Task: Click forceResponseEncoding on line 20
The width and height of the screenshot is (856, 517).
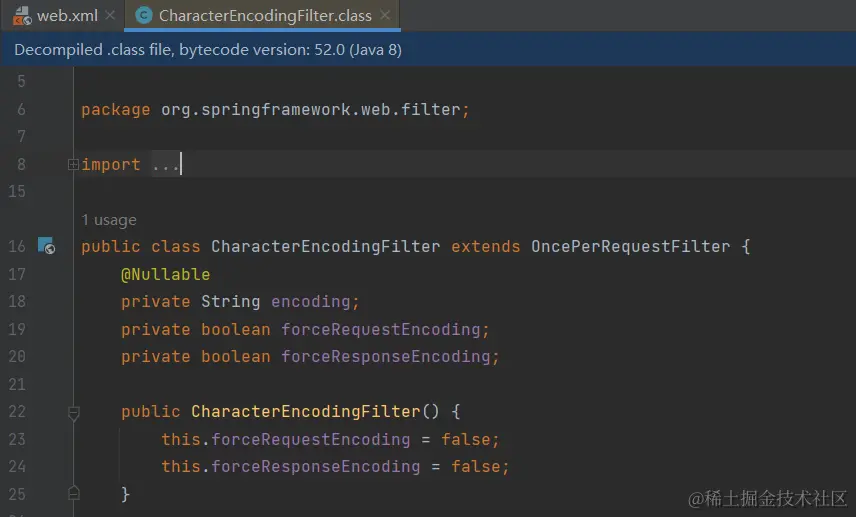Action: [x=385, y=356]
